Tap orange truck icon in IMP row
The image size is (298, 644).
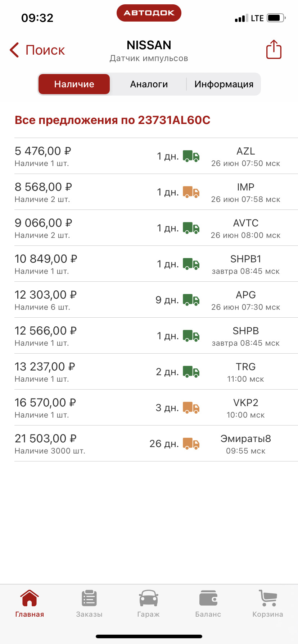click(x=191, y=192)
